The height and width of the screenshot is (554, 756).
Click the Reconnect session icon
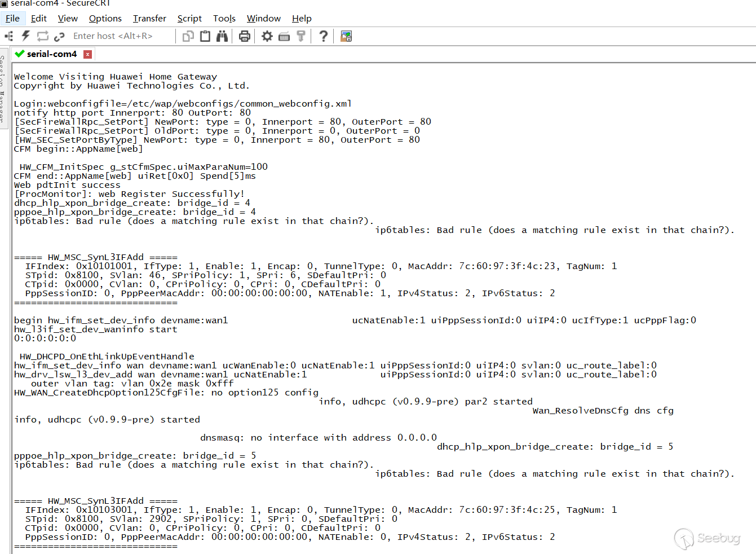pyautogui.click(x=43, y=36)
